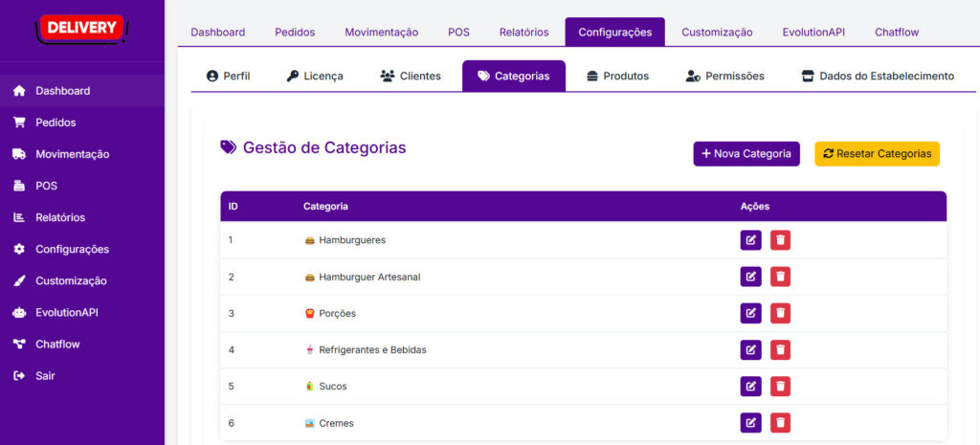Click the Refrigerantes e Bebidas category name

click(x=372, y=350)
